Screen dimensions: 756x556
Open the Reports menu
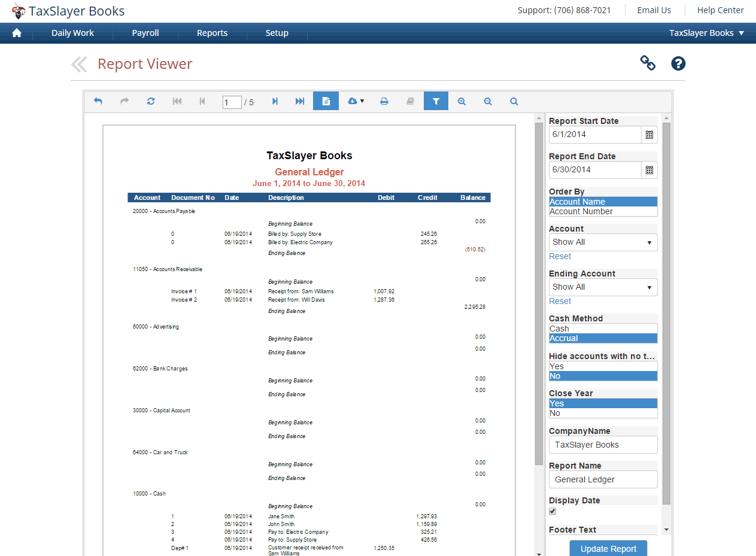(x=212, y=33)
